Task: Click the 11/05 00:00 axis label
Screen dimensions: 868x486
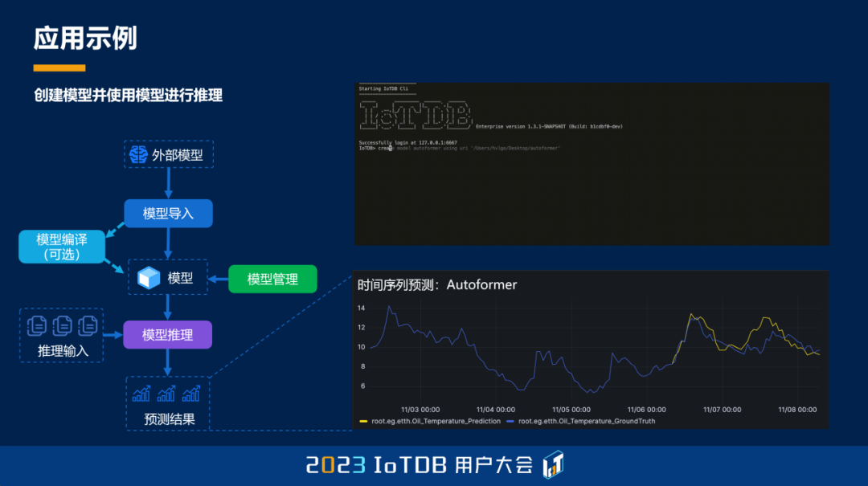Action: point(572,409)
